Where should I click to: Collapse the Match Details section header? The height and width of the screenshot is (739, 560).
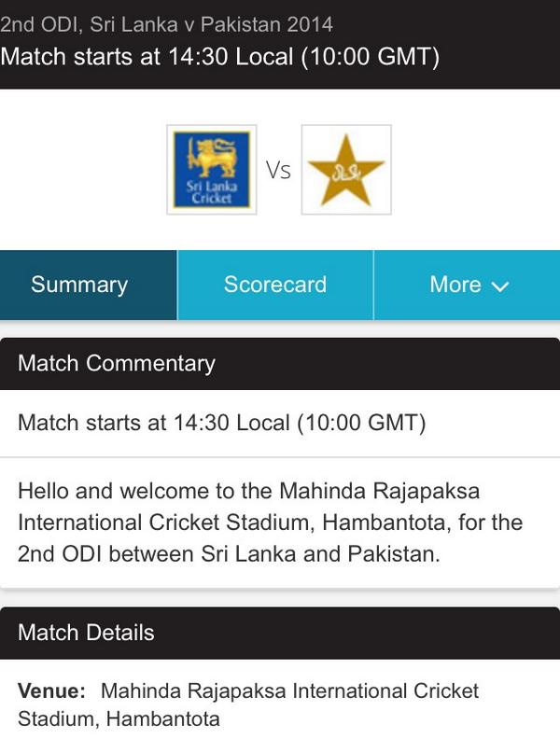pos(280,633)
